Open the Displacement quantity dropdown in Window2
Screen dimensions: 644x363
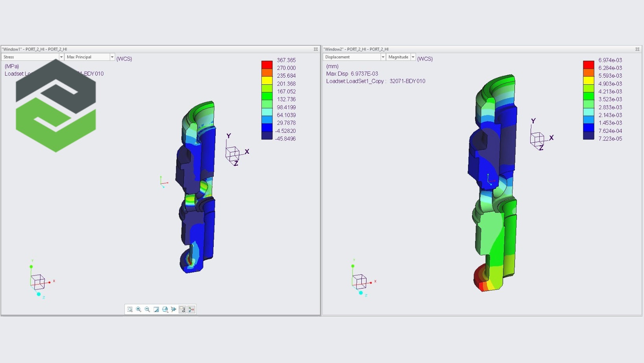click(x=383, y=57)
